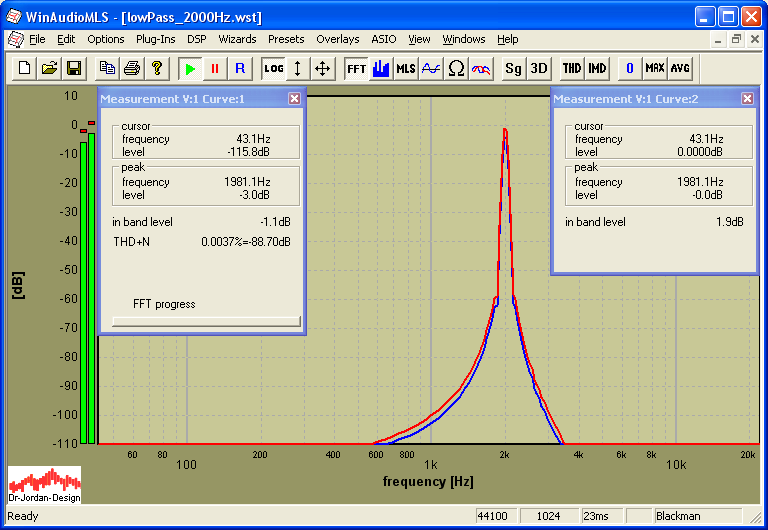Image resolution: width=768 pixels, height=530 pixels.
Task: Pause the measurement with red pause button
Action: (x=214, y=68)
